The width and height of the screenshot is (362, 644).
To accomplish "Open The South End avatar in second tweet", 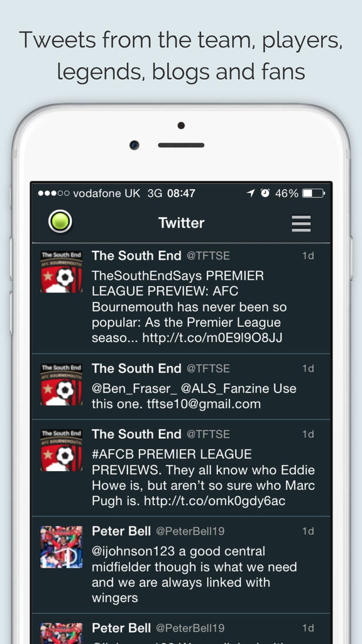I will click(62, 385).
